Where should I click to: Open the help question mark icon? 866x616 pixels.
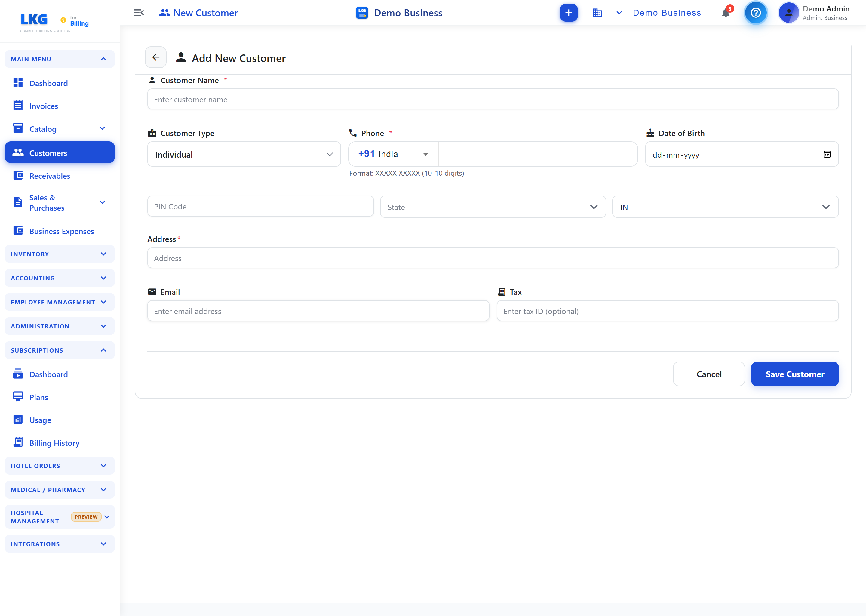[755, 13]
